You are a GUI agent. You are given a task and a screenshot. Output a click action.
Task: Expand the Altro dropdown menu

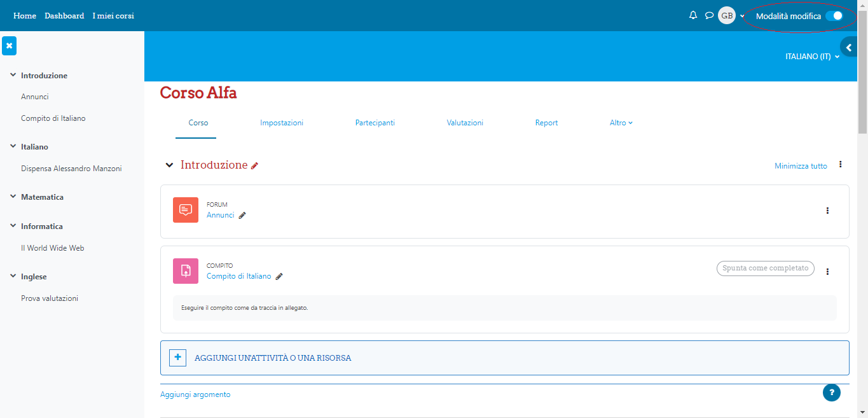pos(621,123)
